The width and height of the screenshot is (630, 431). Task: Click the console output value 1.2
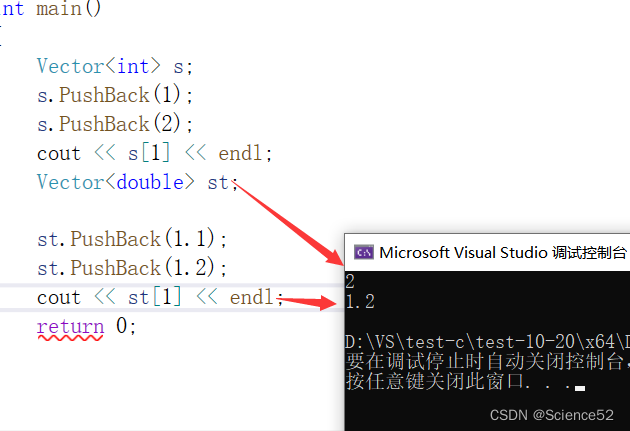click(x=360, y=301)
